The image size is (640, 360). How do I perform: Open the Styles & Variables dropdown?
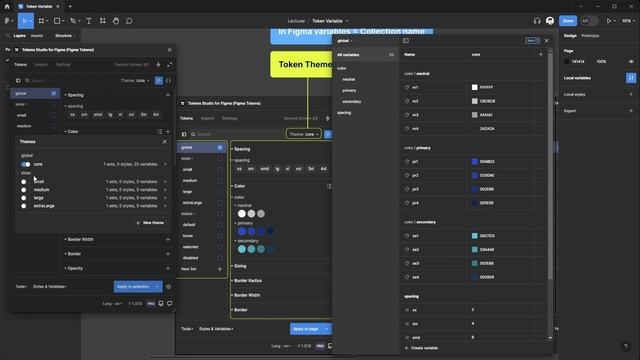[49, 287]
